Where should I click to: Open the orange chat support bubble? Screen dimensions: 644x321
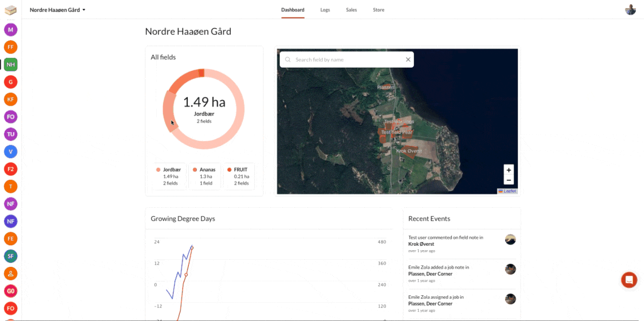click(x=629, y=280)
